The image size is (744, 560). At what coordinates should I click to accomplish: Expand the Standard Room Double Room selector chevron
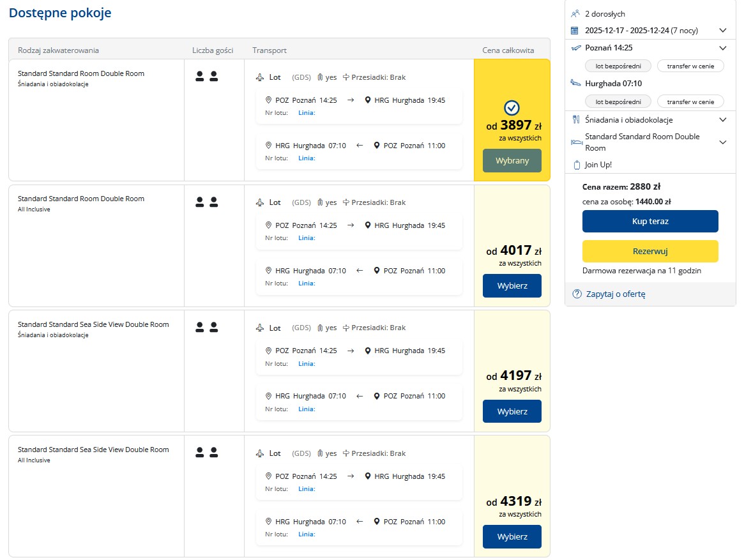723,142
